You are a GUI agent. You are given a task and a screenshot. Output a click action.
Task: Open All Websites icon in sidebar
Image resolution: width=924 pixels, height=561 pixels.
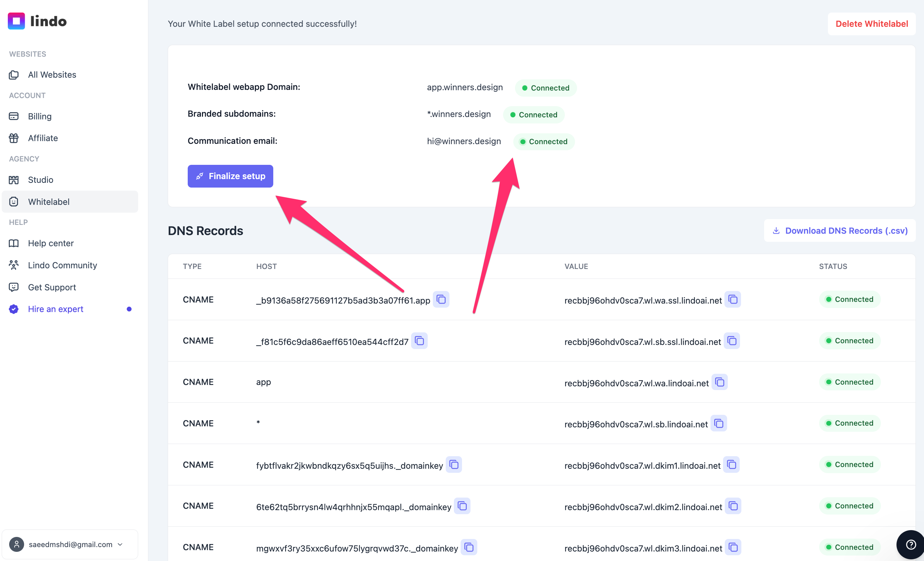[x=14, y=75]
